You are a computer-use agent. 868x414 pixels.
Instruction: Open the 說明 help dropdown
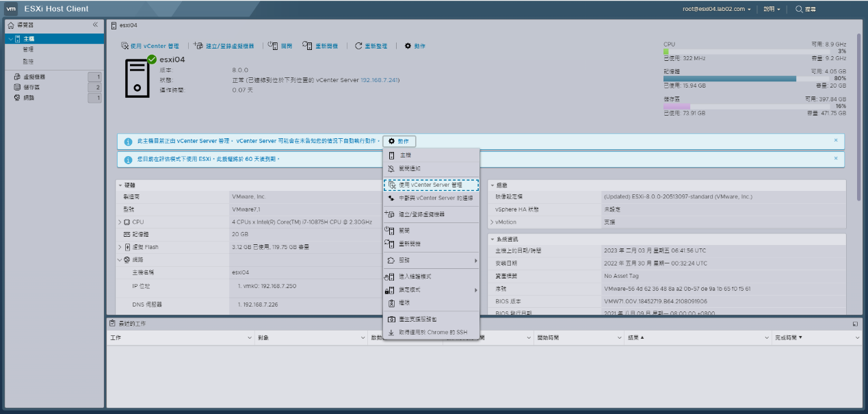click(x=772, y=9)
